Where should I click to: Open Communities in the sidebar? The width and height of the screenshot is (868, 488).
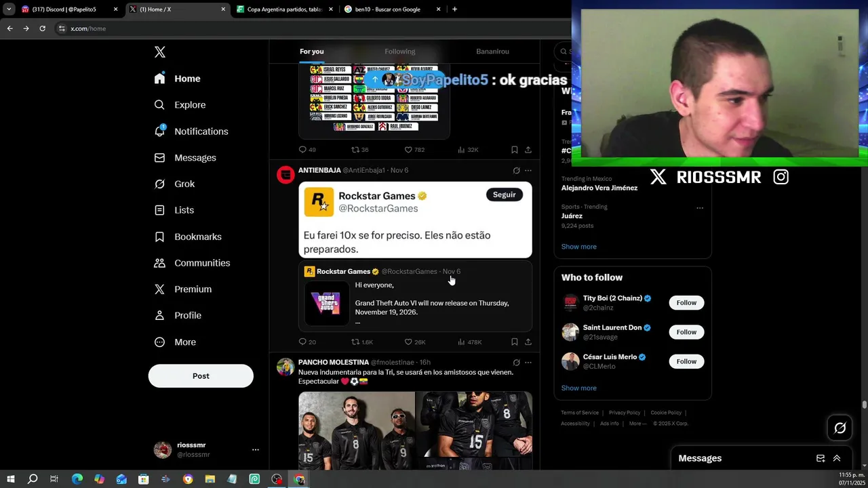tap(192, 263)
